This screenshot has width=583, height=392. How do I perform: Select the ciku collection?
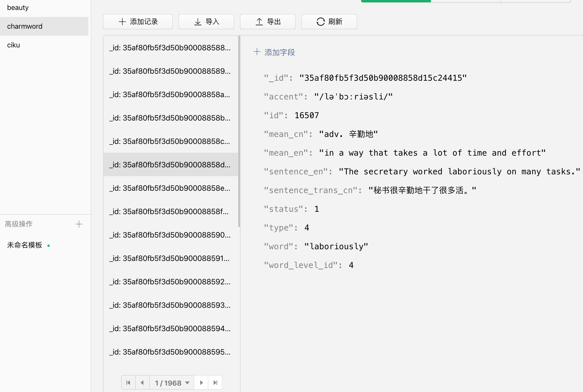tap(13, 45)
